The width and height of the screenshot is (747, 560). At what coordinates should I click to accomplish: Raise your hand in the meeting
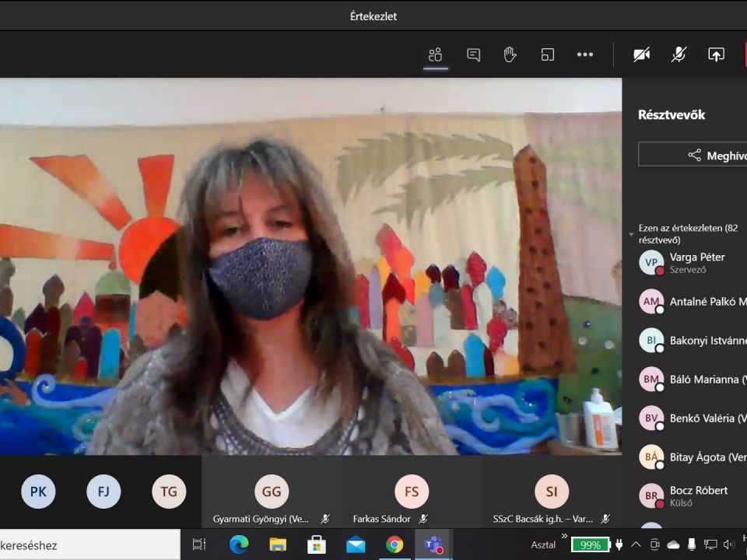pos(510,54)
